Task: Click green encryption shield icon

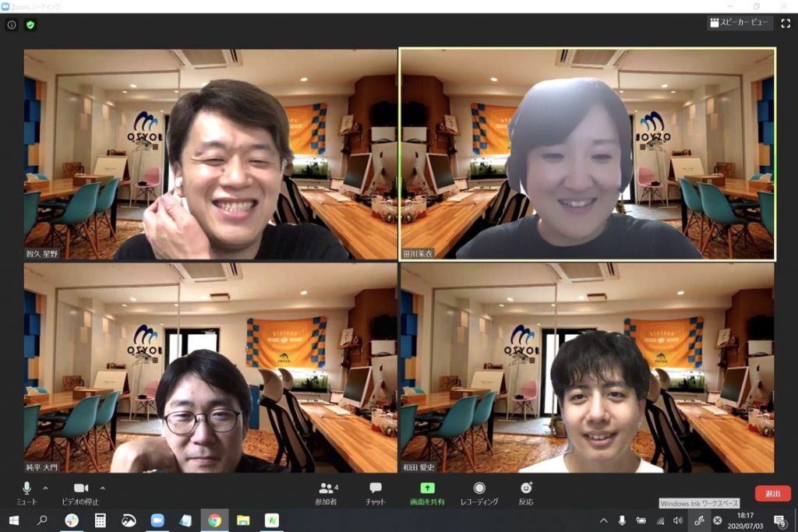Action: coord(30,25)
